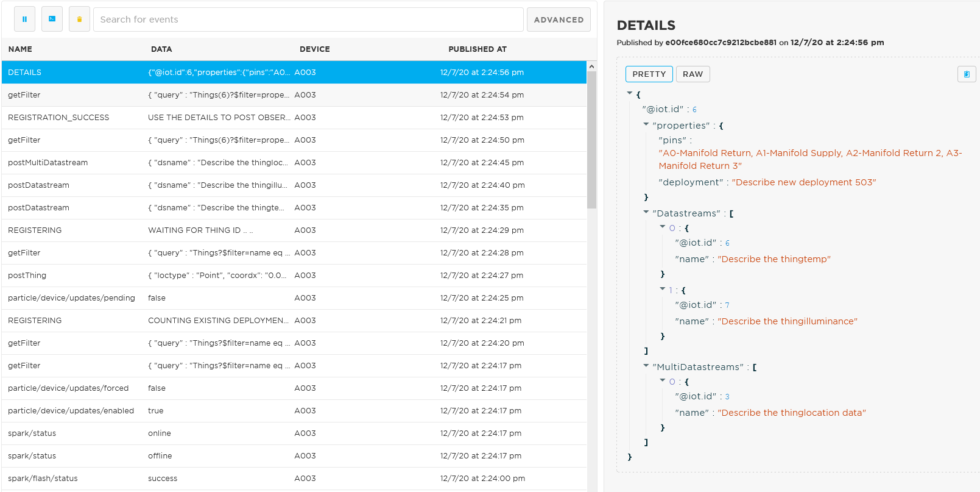Select the particle/device/updates/pending event
Screen dimensions: 980x492
(x=294, y=298)
